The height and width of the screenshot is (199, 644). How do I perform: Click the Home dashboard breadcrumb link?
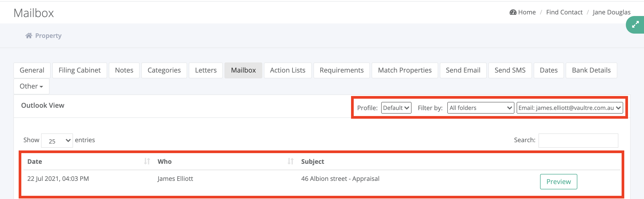(523, 12)
